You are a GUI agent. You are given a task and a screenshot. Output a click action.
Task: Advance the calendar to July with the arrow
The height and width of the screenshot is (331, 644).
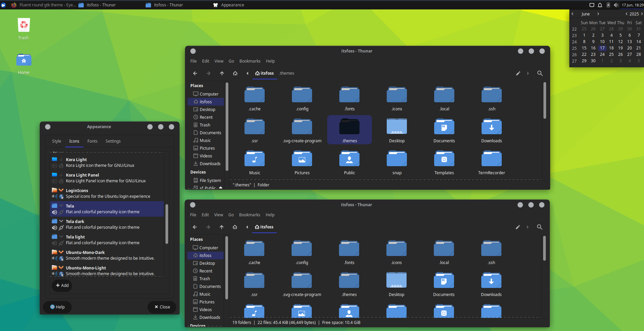coord(599,14)
